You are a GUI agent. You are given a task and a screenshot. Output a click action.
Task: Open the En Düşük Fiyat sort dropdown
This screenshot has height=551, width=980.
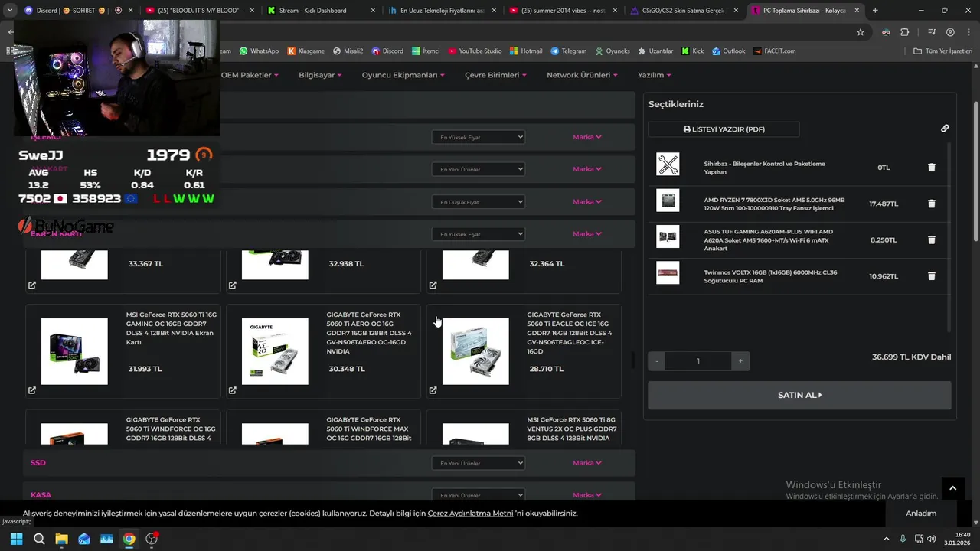pyautogui.click(x=478, y=202)
